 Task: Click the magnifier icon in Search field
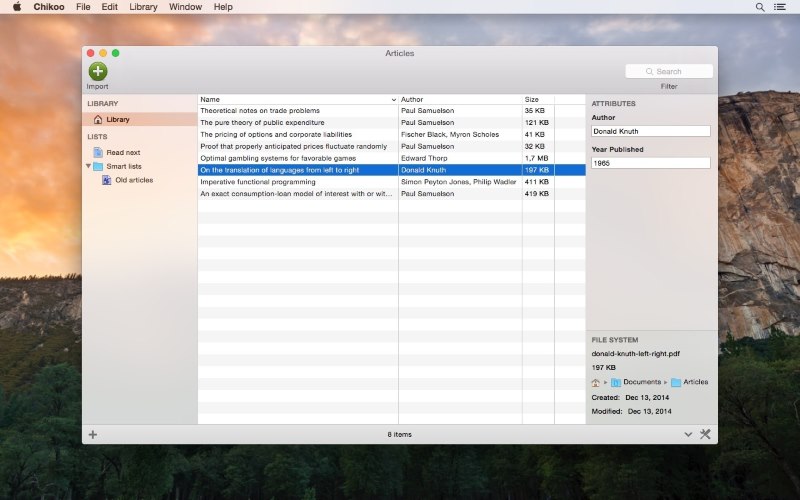pos(649,71)
